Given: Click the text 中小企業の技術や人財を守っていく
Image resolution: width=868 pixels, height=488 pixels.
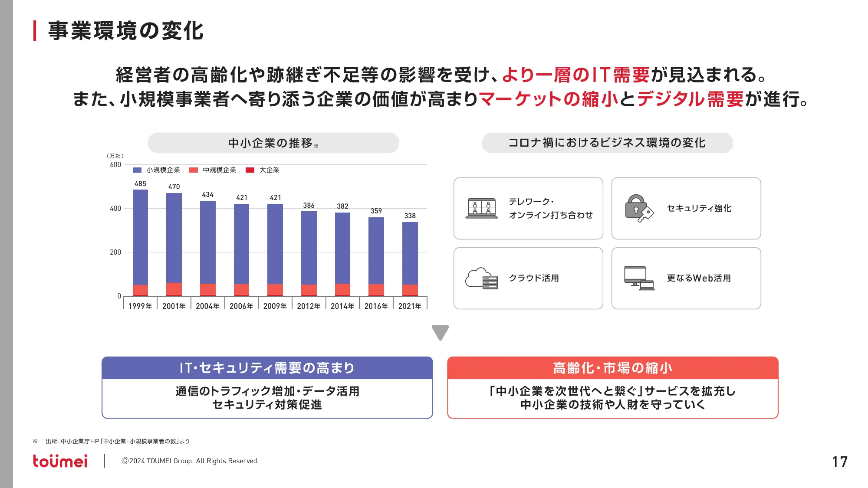Looking at the screenshot, I should pos(613,405).
